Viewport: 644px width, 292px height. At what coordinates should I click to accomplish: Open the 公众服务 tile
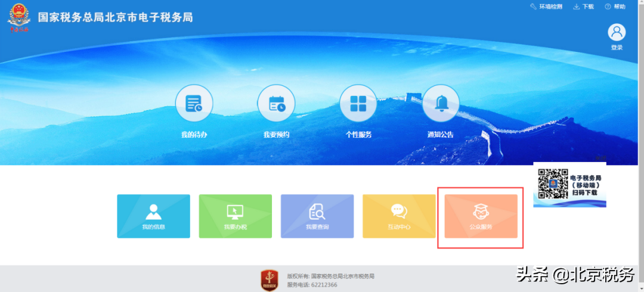click(481, 216)
